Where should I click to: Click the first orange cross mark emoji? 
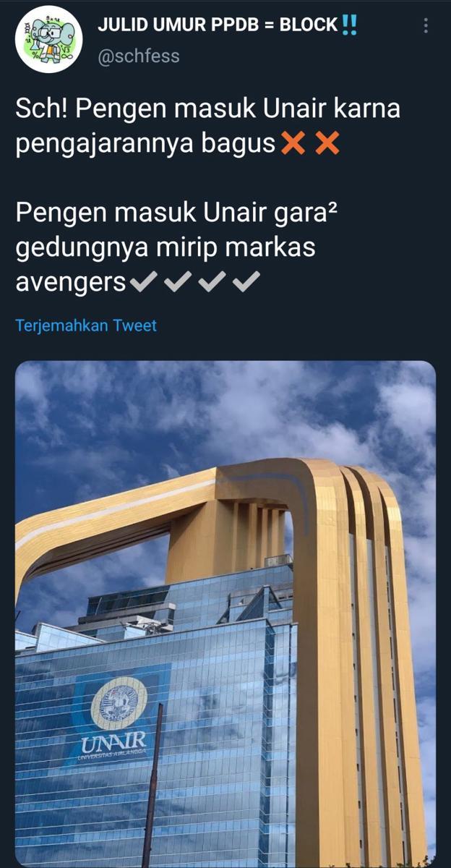(292, 144)
